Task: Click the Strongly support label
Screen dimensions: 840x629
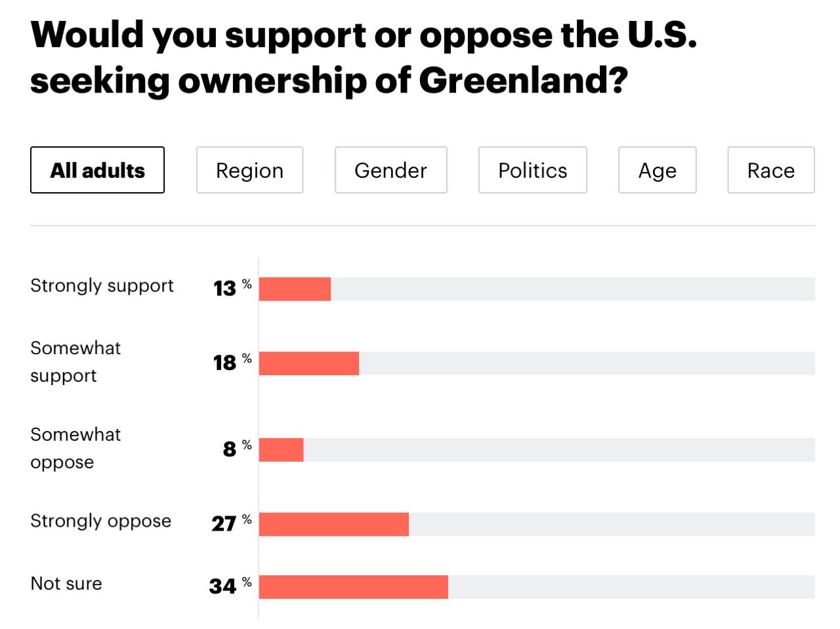Action: 102,286
